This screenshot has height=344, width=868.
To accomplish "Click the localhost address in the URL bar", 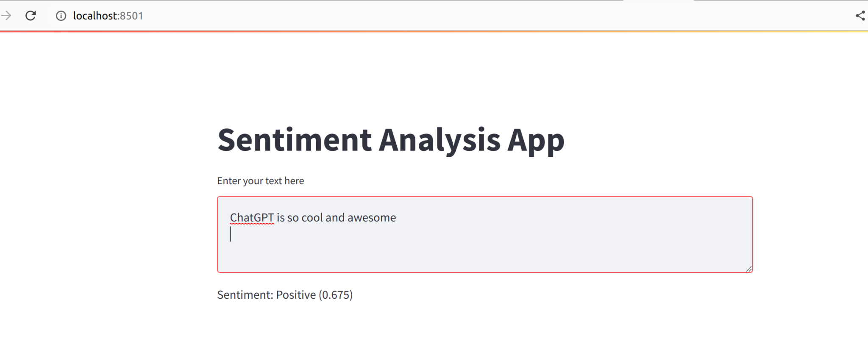I will pos(95,16).
